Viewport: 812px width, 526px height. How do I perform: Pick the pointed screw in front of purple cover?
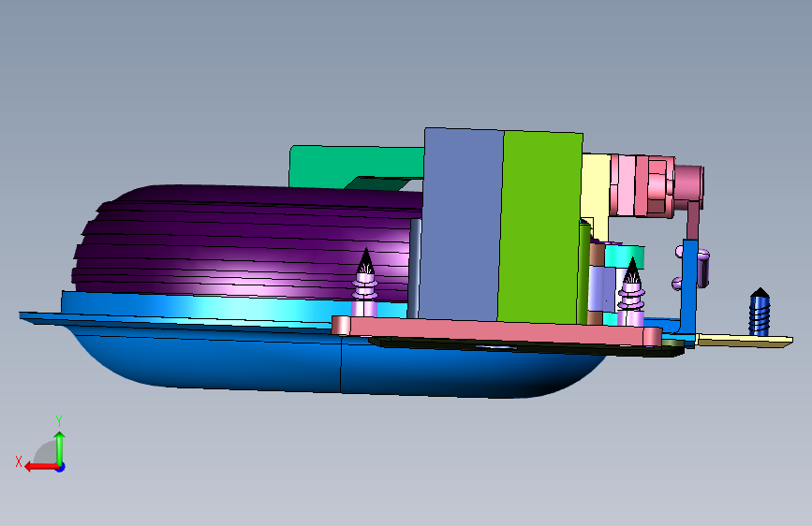(x=365, y=282)
